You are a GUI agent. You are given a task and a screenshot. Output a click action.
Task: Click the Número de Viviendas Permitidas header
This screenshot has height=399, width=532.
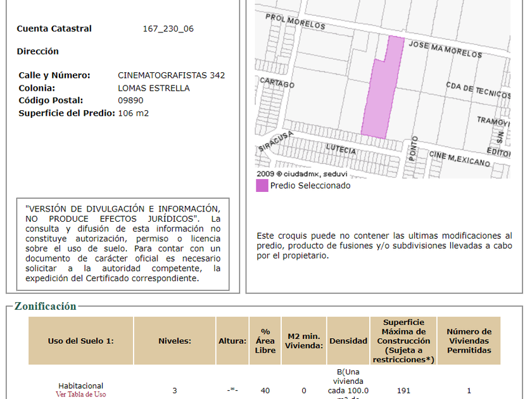point(469,341)
